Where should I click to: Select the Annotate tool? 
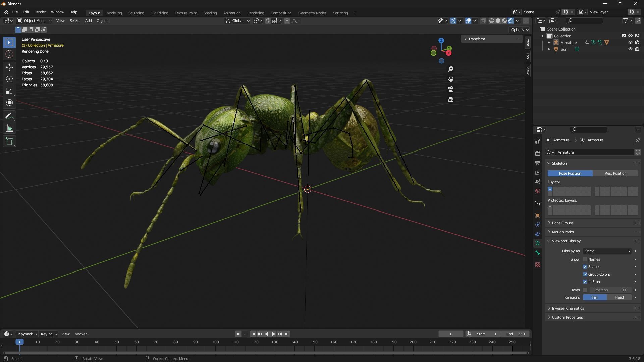pos(9,116)
